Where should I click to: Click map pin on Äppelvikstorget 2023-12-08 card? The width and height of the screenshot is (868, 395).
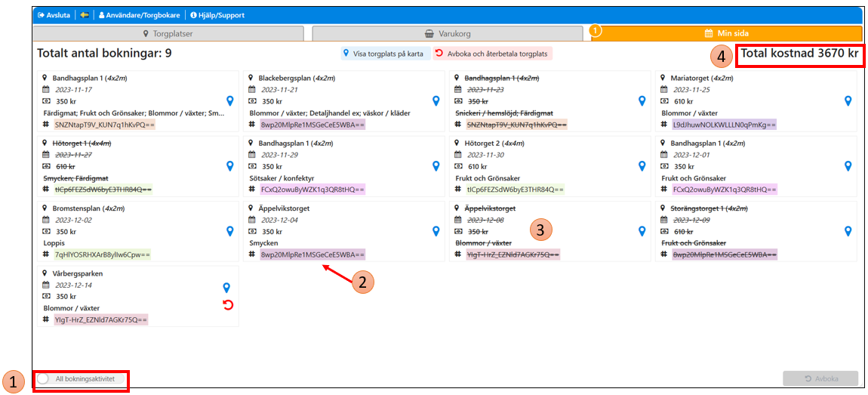pyautogui.click(x=642, y=230)
